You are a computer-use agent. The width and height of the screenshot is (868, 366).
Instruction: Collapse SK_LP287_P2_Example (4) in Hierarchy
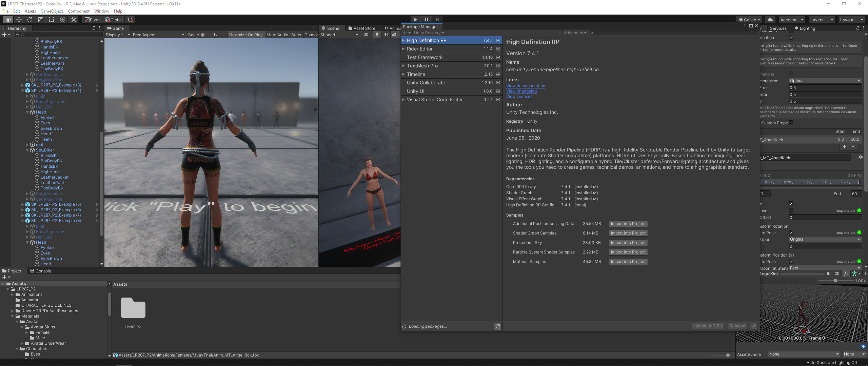(23, 90)
